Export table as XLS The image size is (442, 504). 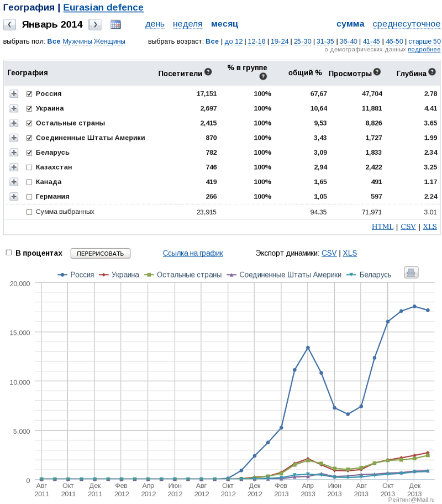point(430,227)
